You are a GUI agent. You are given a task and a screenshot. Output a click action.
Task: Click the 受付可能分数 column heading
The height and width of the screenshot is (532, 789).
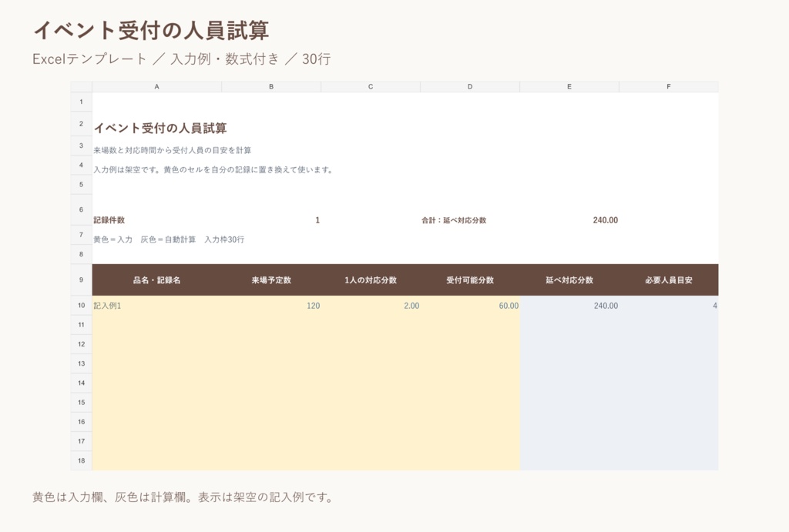(x=470, y=280)
